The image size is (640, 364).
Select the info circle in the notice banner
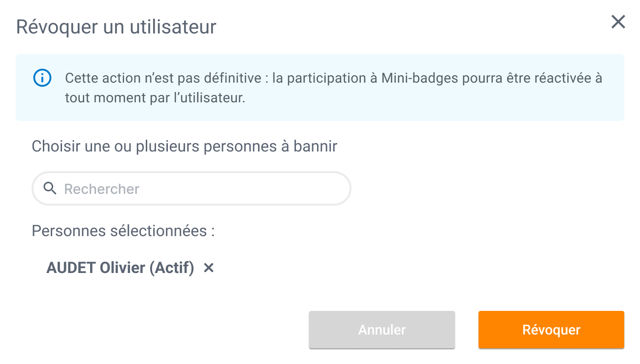pyautogui.click(x=42, y=77)
